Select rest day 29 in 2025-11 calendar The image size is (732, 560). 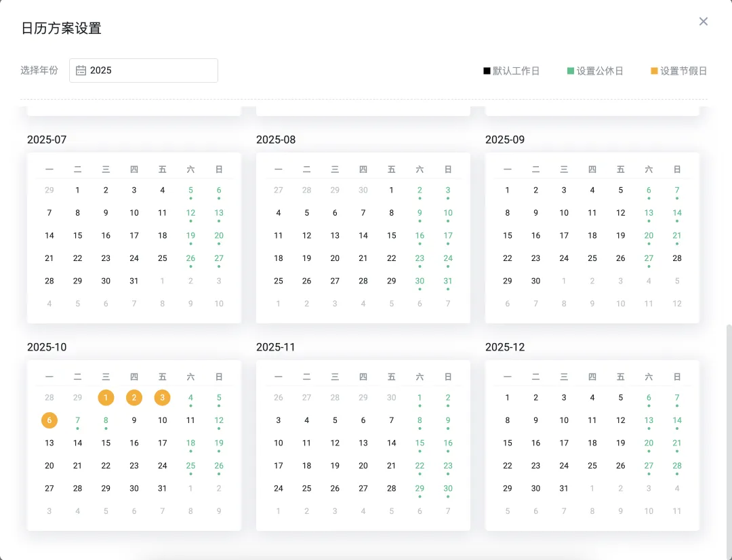[x=420, y=488]
